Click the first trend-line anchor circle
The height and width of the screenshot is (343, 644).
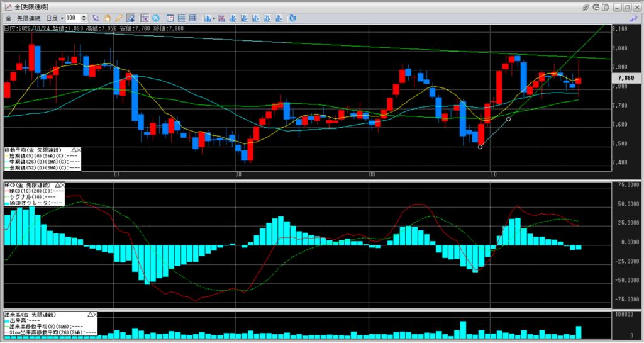click(x=480, y=147)
